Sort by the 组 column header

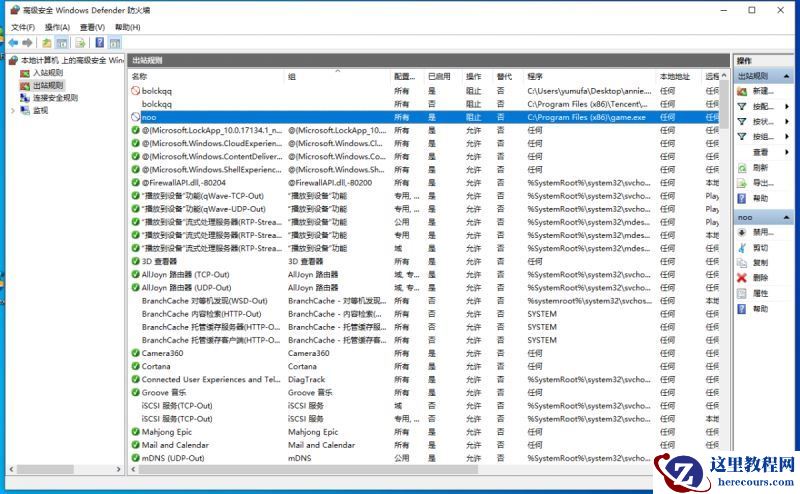[x=291, y=77]
